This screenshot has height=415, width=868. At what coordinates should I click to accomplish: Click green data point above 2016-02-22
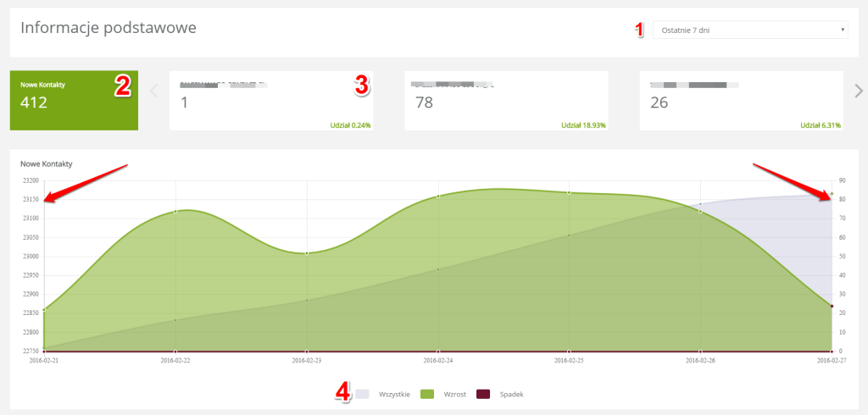point(175,212)
